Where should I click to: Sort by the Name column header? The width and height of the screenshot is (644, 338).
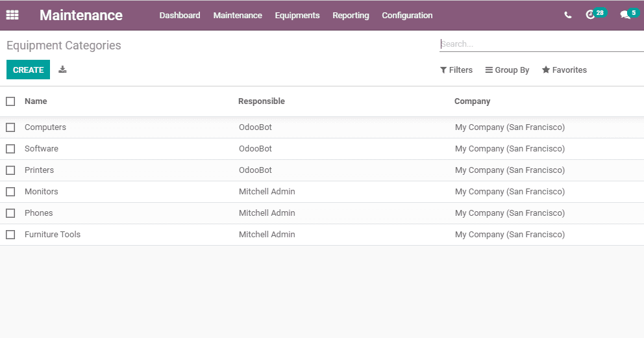pos(36,101)
